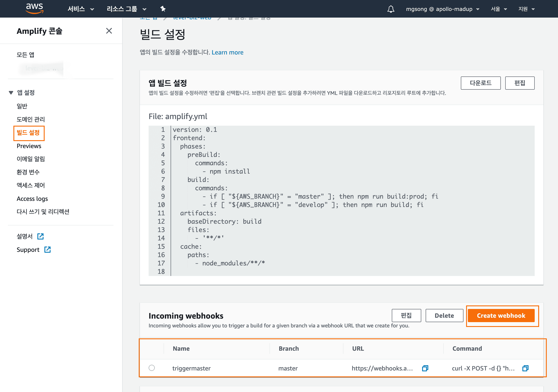Select 빌드 설정 in sidebar

point(28,133)
